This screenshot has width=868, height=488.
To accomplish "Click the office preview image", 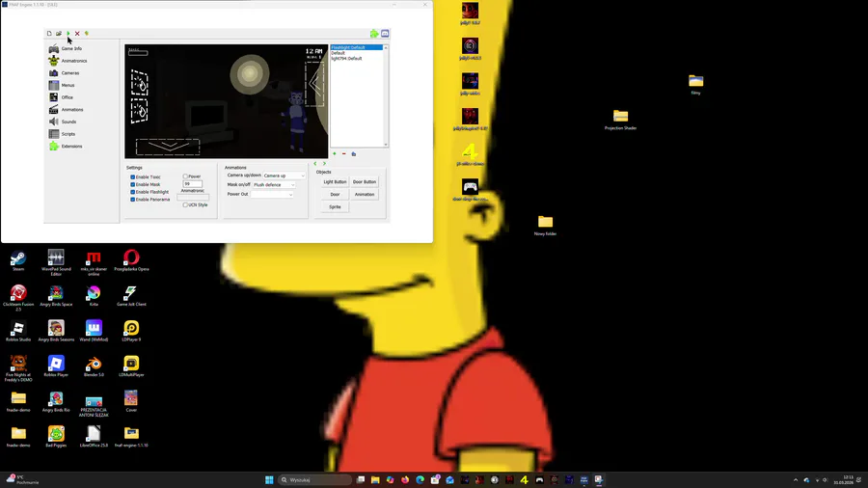I will click(227, 101).
